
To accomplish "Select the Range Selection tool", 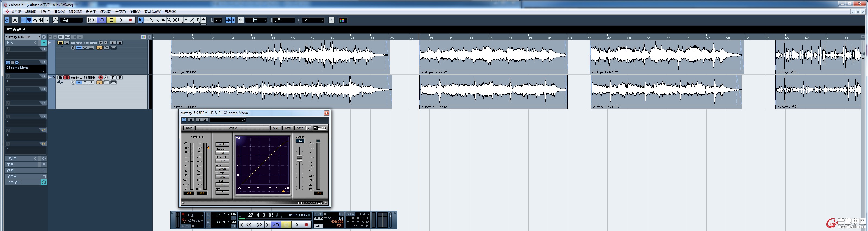I will 146,20.
